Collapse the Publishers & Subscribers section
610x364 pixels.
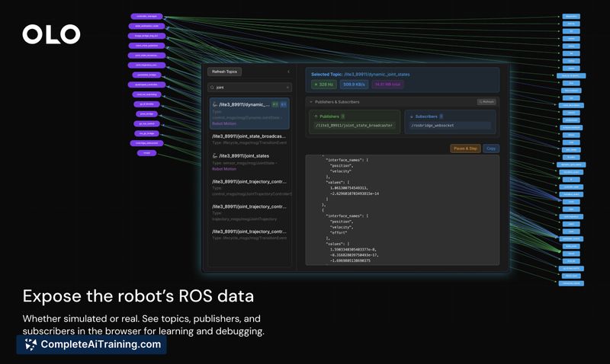[x=311, y=102]
